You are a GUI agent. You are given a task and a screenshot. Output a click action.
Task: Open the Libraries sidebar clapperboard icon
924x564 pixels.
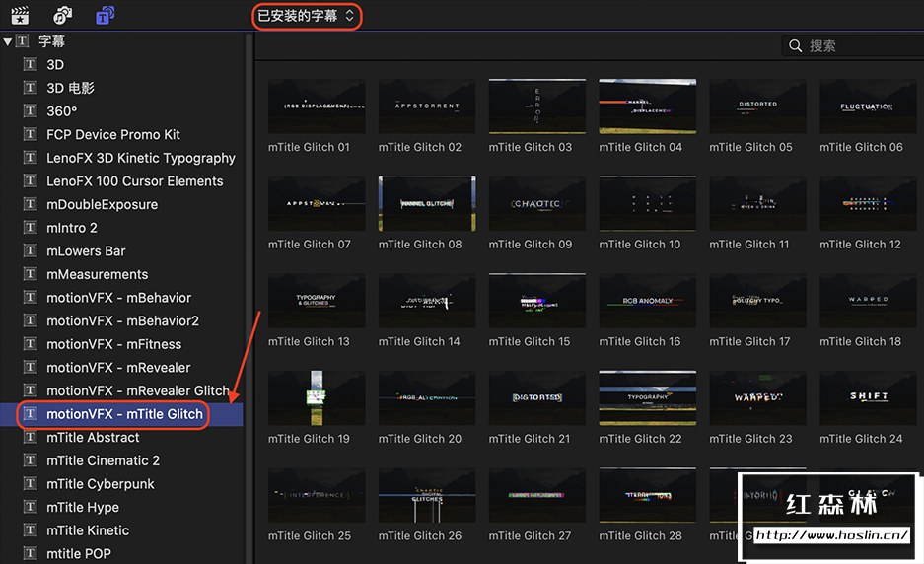point(20,16)
